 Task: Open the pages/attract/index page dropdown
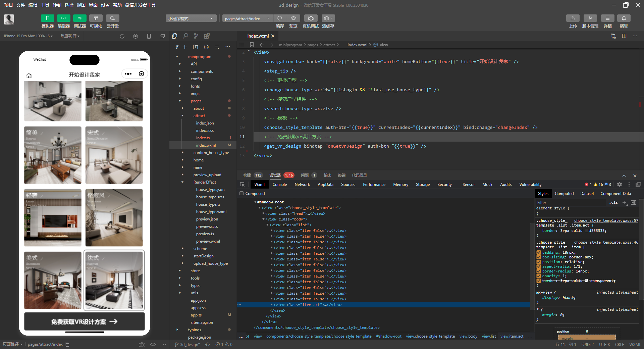pos(247,18)
